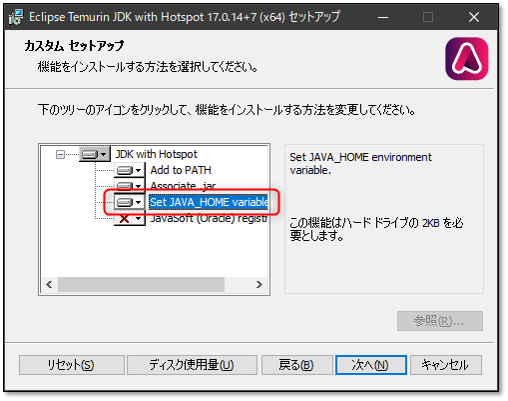Open the JDK with Hotspot feature drive icon
The image size is (508, 401).
pyautogui.click(x=94, y=154)
